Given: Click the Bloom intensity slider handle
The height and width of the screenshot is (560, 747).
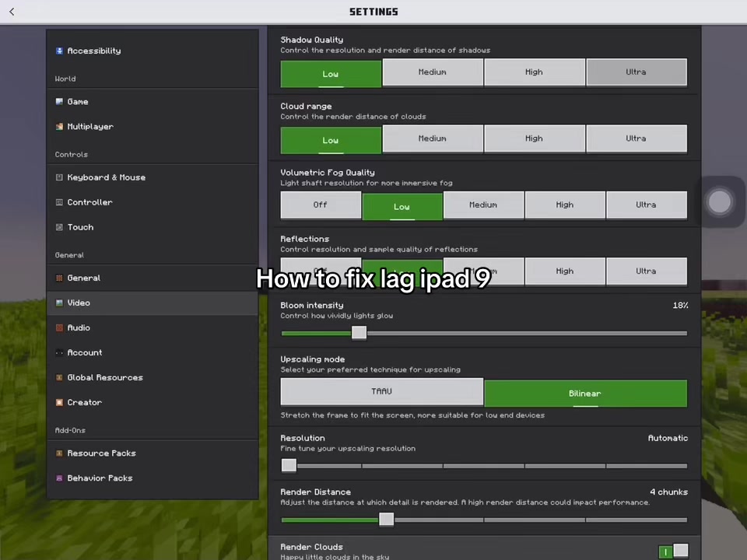Looking at the screenshot, I should click(359, 333).
